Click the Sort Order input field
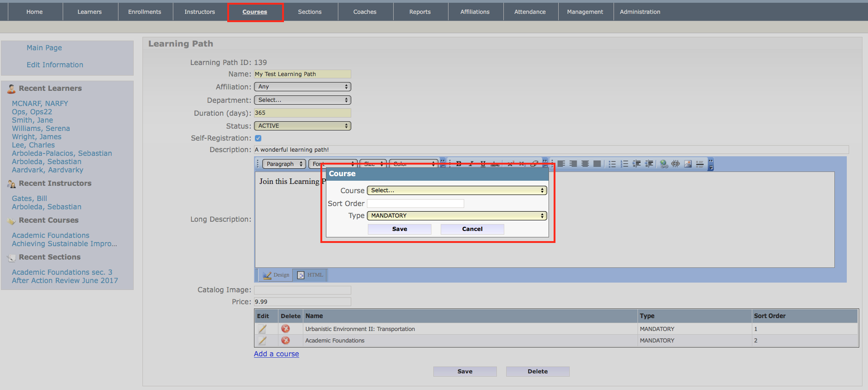Screen dimensions: 868x390 415,204
